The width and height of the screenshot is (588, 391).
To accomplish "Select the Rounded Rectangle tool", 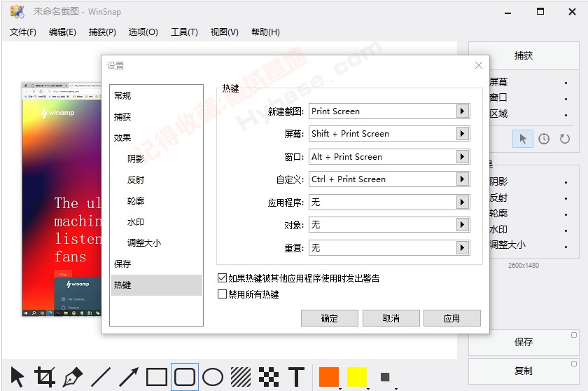I will point(185,377).
